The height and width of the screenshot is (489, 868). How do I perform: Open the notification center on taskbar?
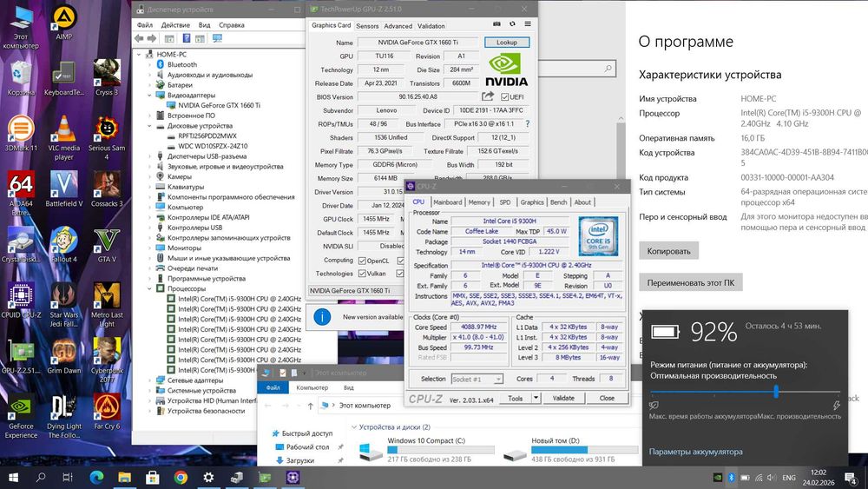(x=851, y=477)
